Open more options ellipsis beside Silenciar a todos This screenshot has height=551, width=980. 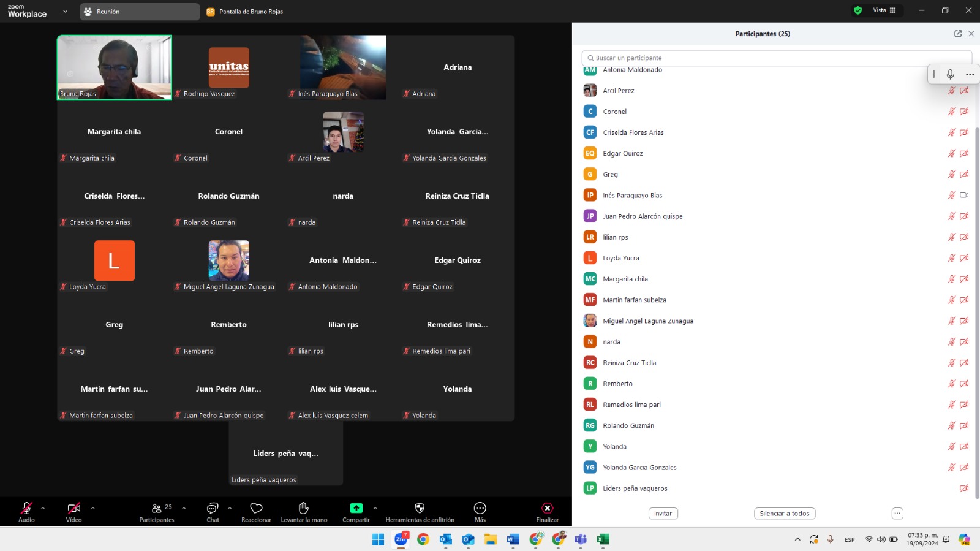[x=897, y=514]
